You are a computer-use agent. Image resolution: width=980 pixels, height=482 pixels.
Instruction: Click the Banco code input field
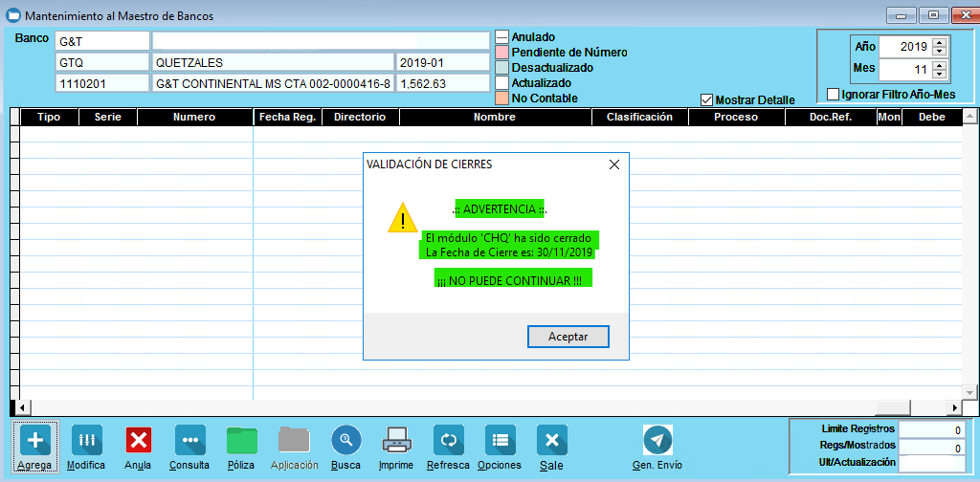101,41
